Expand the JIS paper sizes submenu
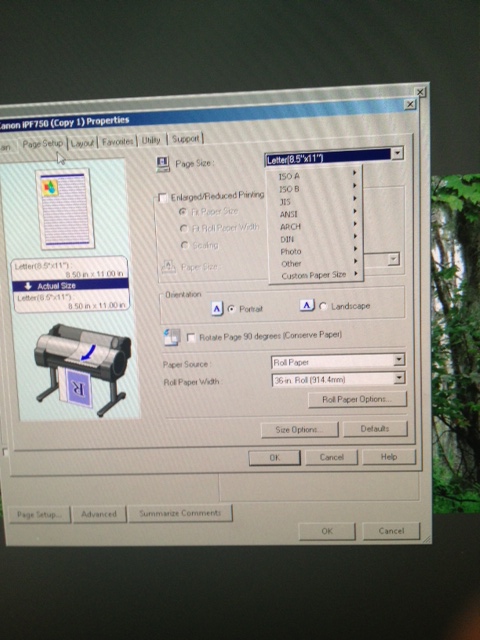 (316, 201)
